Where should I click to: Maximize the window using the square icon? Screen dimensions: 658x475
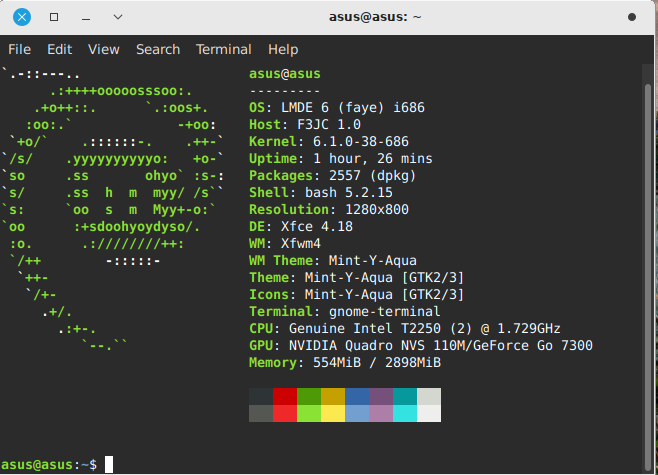tap(54, 17)
